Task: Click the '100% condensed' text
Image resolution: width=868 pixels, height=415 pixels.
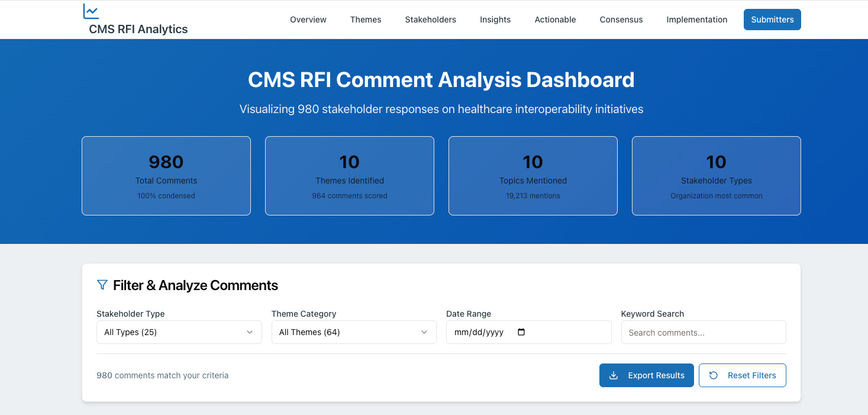Action: coord(166,195)
